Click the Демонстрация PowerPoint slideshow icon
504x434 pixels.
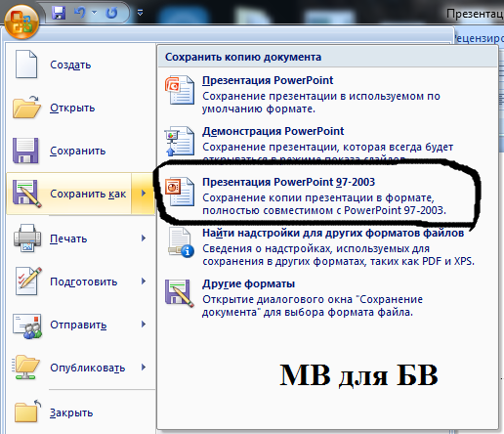tap(180, 141)
